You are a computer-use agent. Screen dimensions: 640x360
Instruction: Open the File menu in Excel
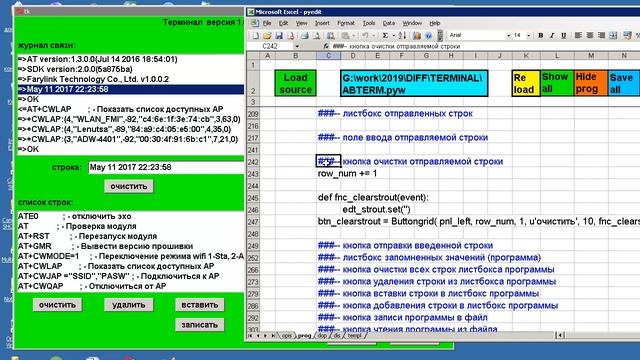[267, 23]
